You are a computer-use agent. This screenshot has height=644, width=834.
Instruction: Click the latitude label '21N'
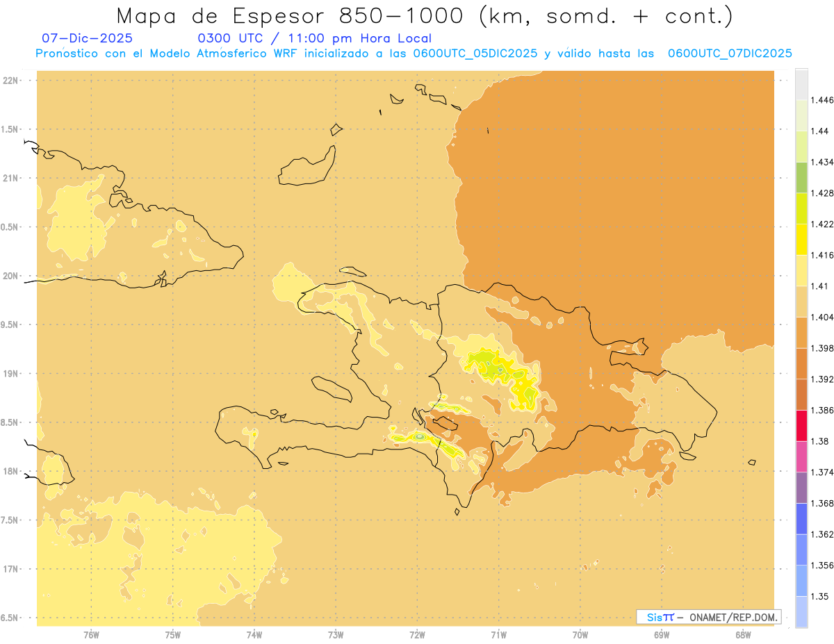(x=10, y=178)
